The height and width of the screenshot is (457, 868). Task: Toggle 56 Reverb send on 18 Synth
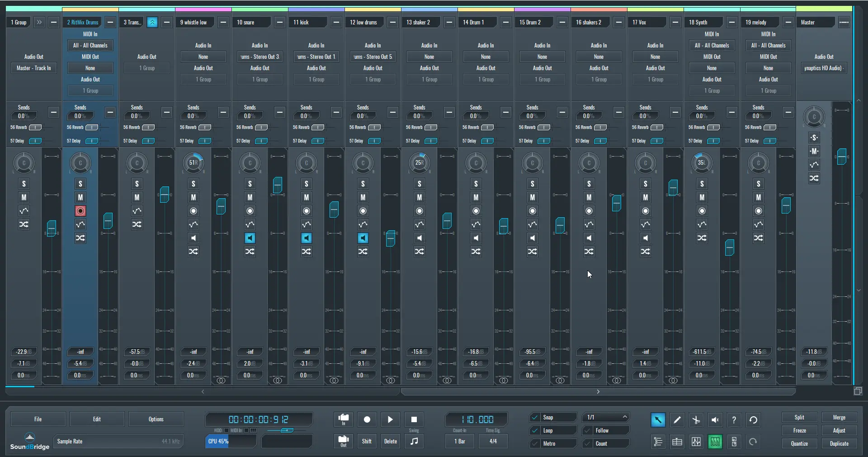(x=713, y=128)
